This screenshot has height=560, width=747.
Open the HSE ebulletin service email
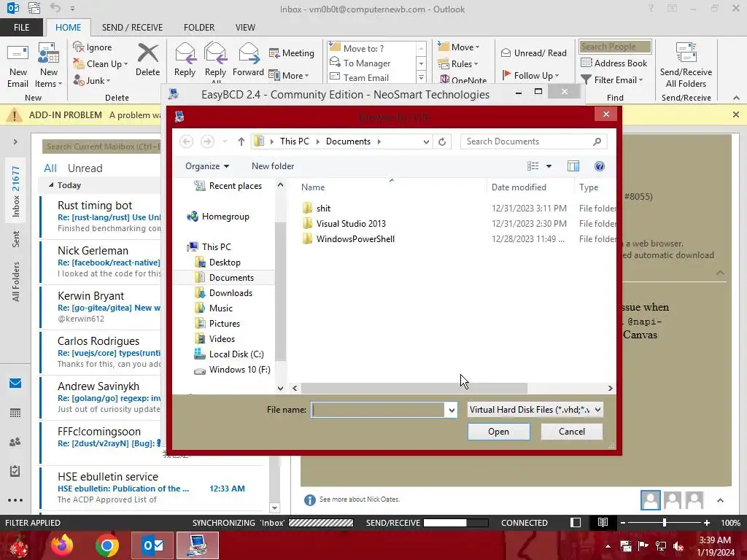tap(152, 488)
